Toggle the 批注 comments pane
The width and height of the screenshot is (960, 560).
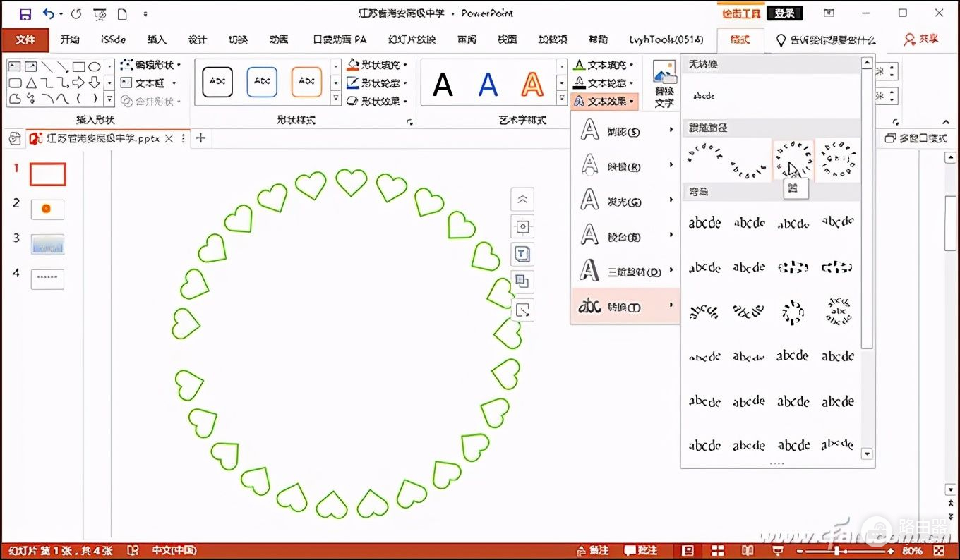640,550
